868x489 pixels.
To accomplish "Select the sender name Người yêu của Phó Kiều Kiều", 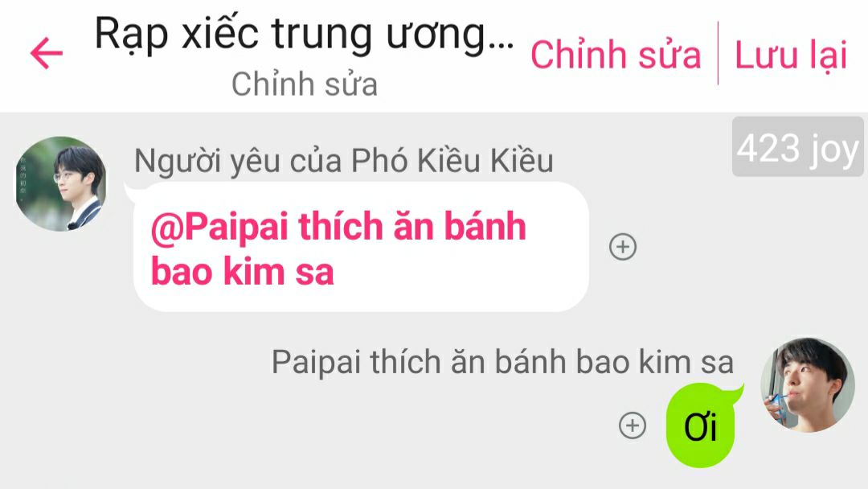I will tap(344, 161).
